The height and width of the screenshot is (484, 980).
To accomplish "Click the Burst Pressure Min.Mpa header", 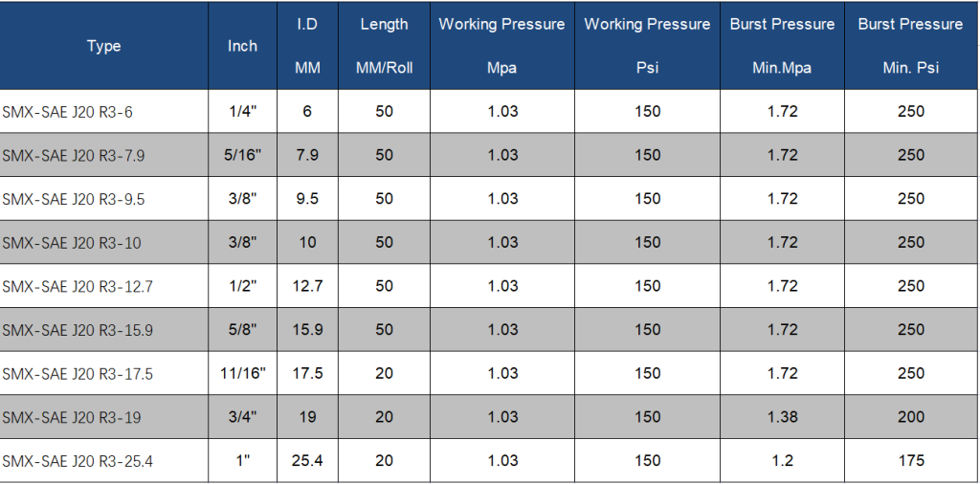I will [x=782, y=46].
